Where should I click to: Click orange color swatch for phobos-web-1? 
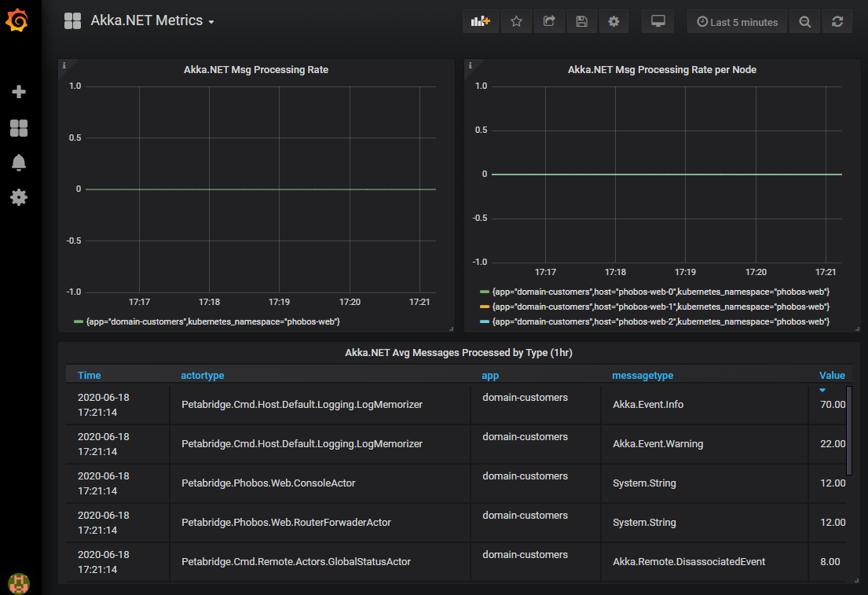[485, 307]
